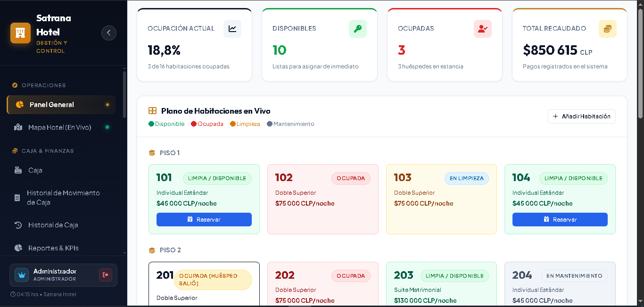Click the crown avatar icon for Administrador
644x307 pixels.
pyautogui.click(x=22, y=275)
